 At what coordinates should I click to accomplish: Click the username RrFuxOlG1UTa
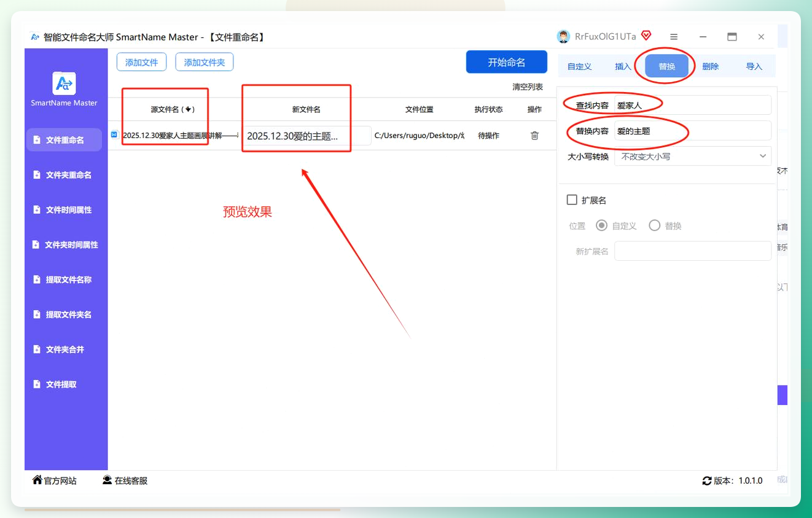coord(606,37)
